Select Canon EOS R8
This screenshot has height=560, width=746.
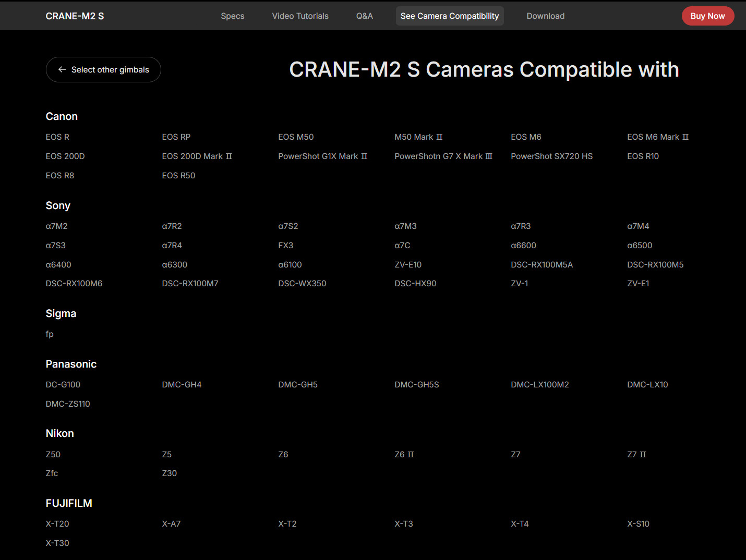[60, 176]
